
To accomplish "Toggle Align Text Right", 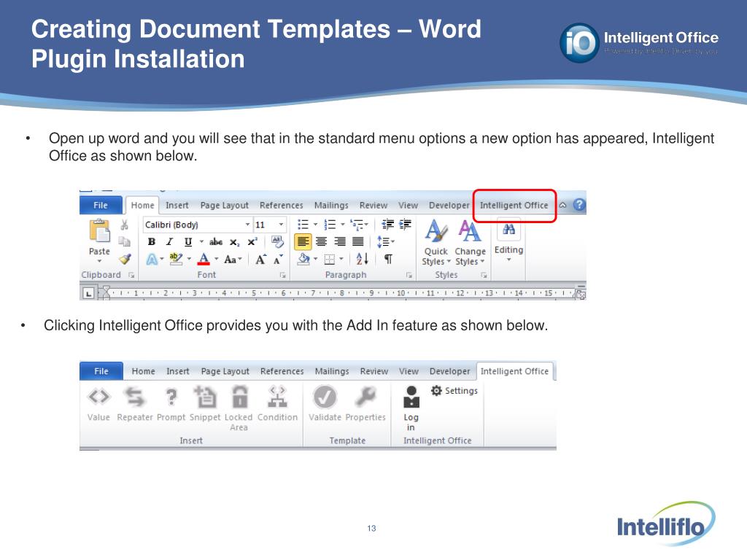I will click(340, 242).
